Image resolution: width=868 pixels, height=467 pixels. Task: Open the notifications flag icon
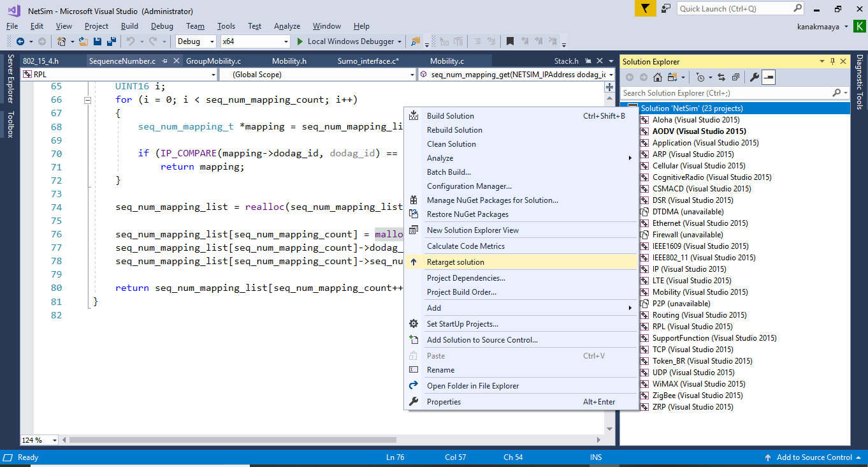point(646,8)
